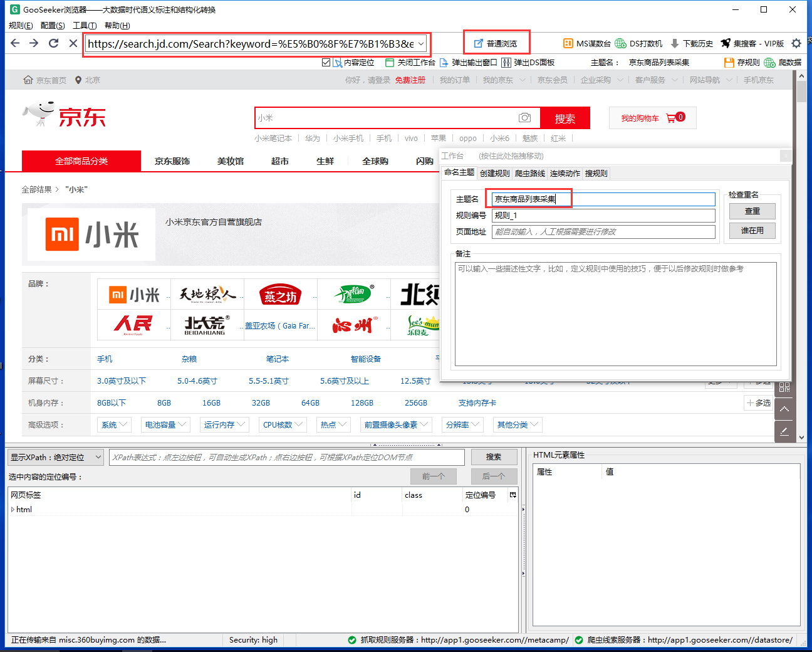Switch to 爬虫路线 tab

click(x=530, y=173)
